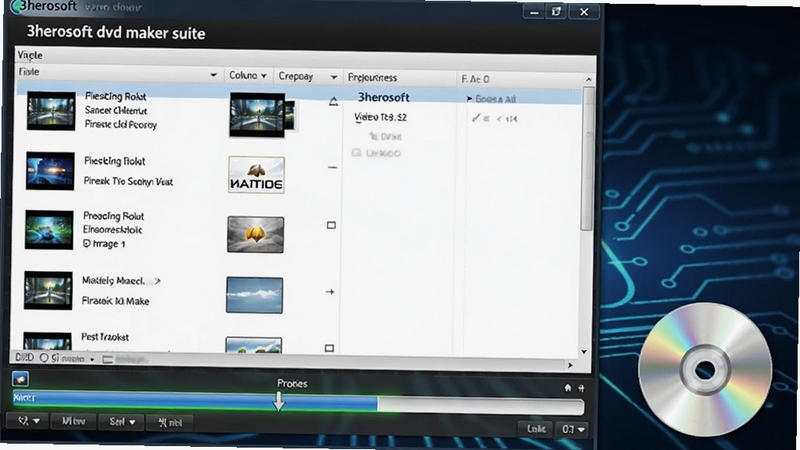Select the golden emblem thumbnail
800x450 pixels.
tap(256, 234)
